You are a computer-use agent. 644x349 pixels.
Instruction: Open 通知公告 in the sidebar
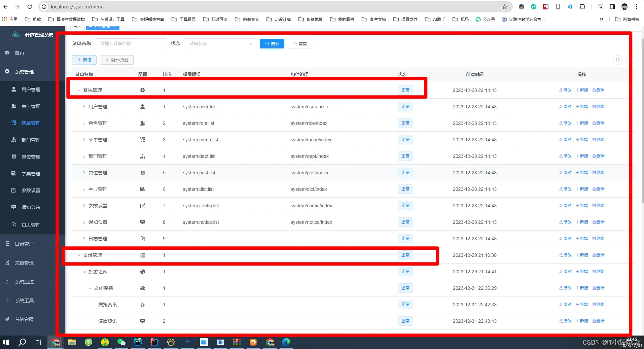point(31,207)
